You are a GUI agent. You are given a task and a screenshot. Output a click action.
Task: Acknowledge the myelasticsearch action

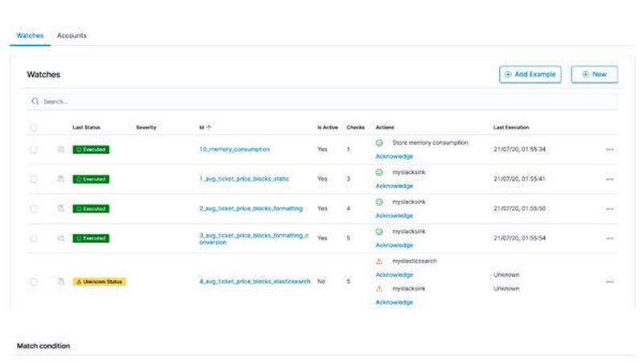point(394,274)
